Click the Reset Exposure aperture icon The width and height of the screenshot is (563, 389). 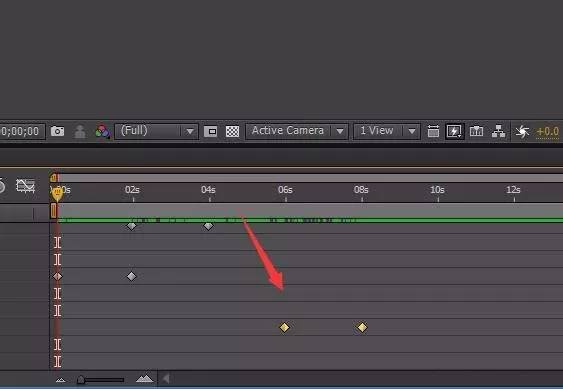click(522, 131)
